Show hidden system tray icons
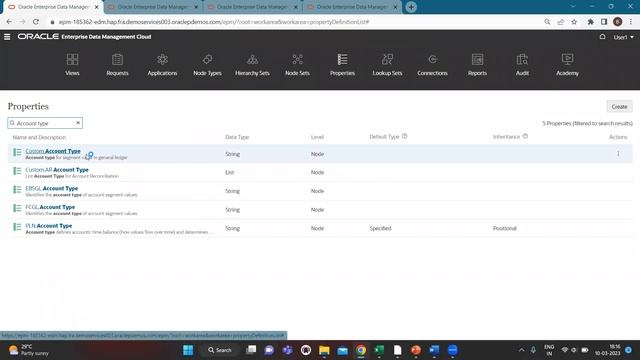The image size is (640, 360). coord(521,350)
